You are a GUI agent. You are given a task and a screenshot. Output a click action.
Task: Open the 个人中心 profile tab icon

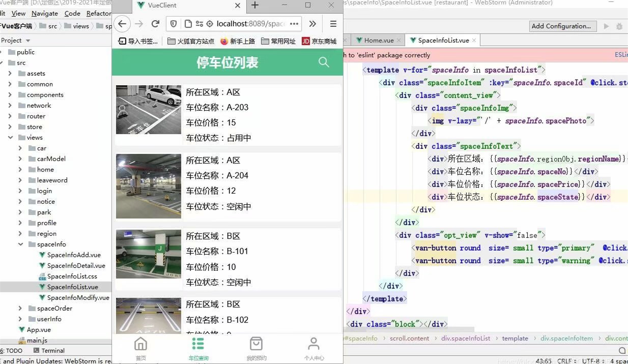point(314,344)
